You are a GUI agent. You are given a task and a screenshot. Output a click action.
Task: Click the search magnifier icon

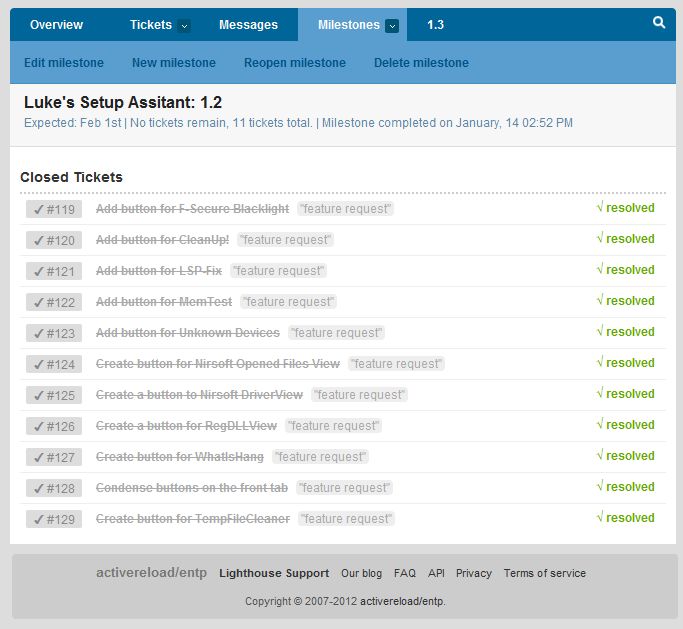point(659,23)
